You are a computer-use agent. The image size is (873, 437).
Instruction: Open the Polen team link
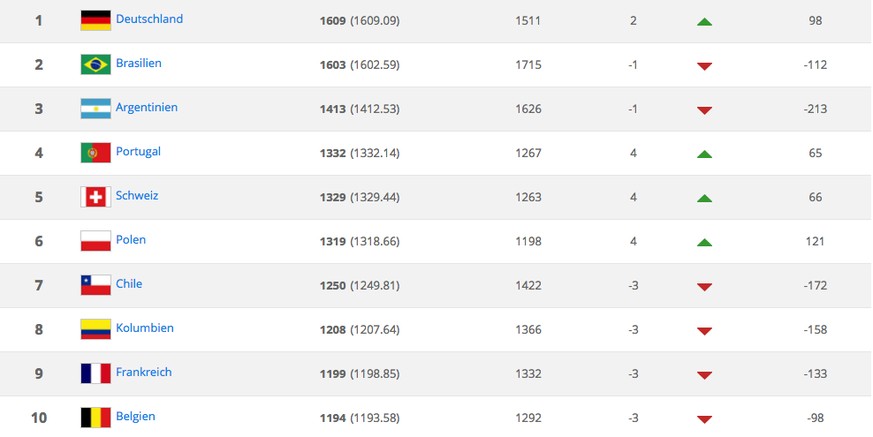pos(130,240)
